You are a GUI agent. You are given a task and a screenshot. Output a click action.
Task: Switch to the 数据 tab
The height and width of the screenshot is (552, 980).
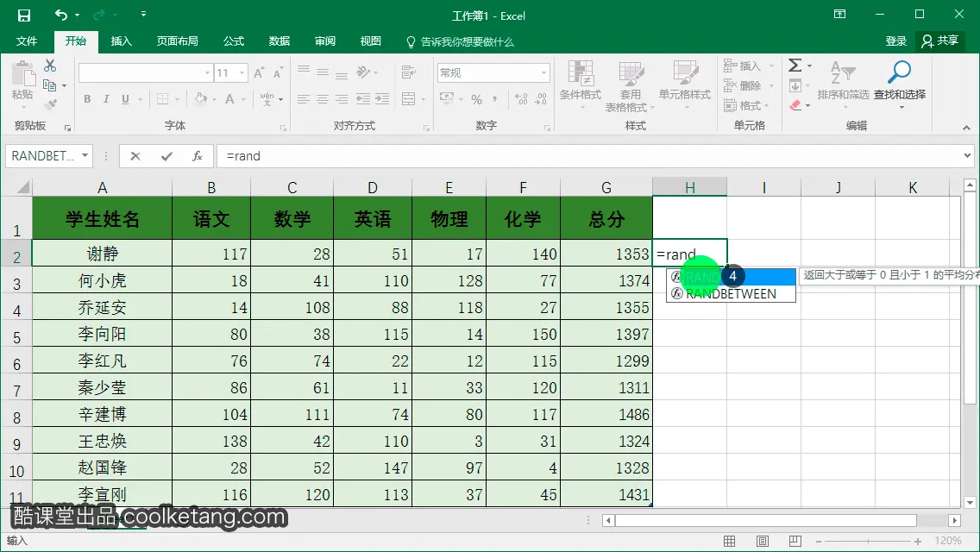pos(280,41)
